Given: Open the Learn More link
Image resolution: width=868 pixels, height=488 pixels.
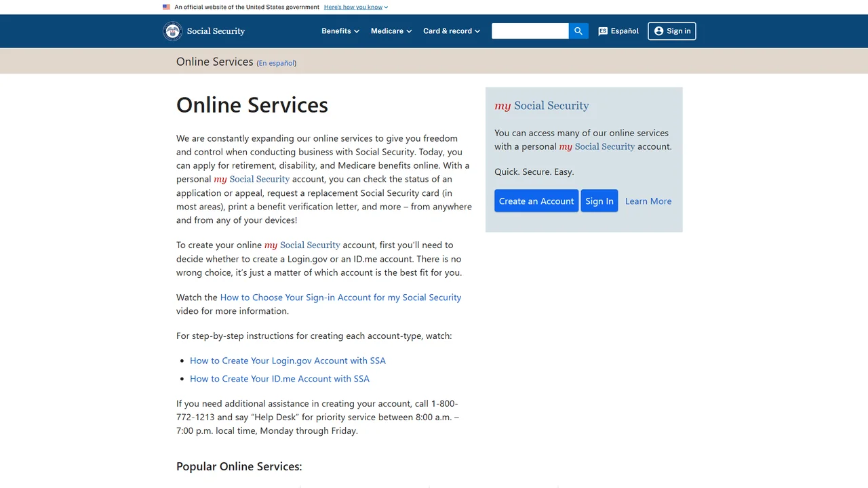Looking at the screenshot, I should point(648,201).
